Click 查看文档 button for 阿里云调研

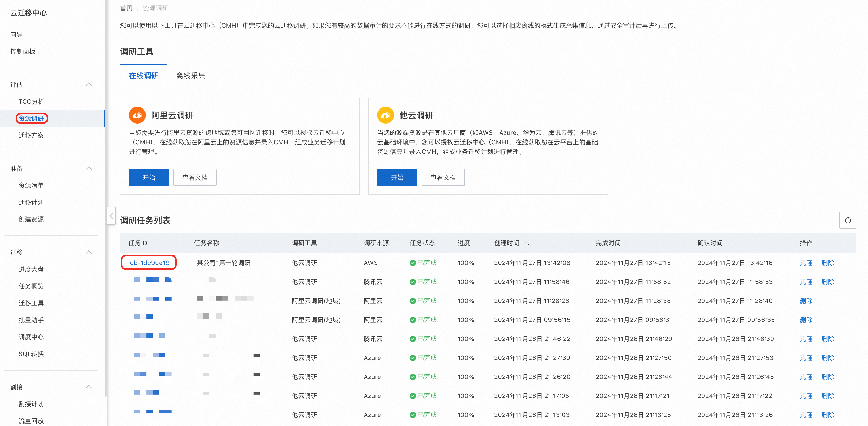[x=195, y=177]
